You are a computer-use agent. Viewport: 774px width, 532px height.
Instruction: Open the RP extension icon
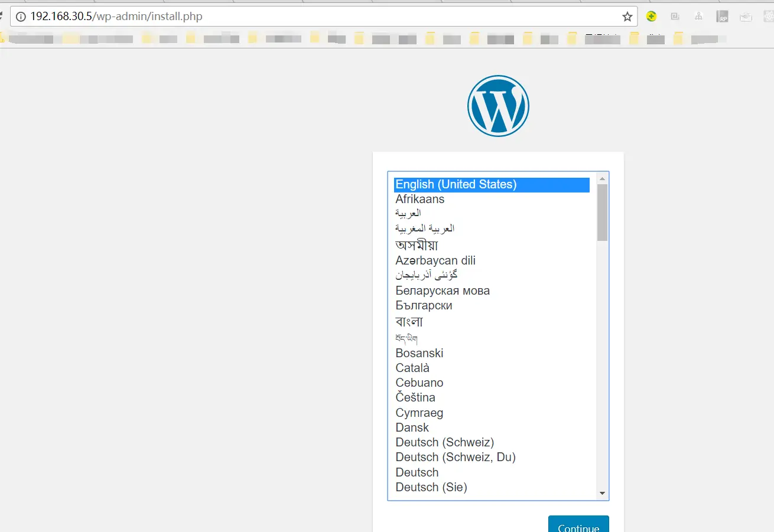pos(722,17)
